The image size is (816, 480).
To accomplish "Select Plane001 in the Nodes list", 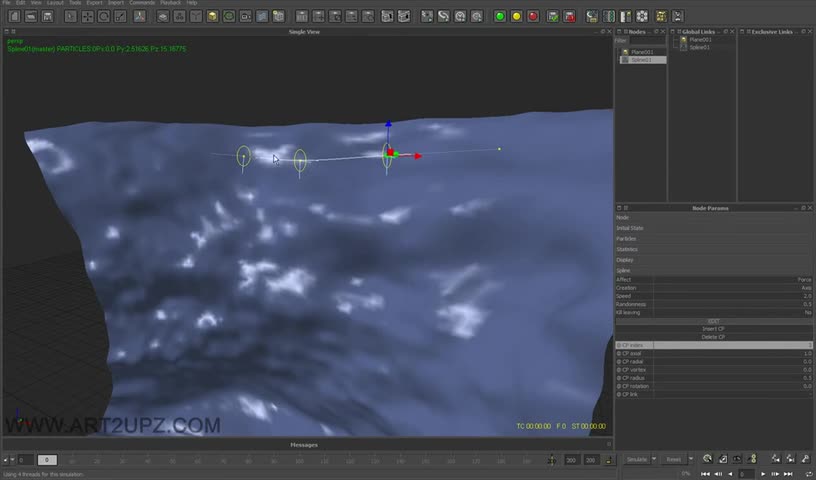I will point(641,52).
